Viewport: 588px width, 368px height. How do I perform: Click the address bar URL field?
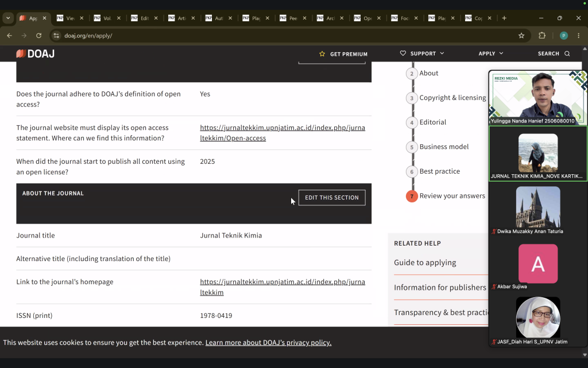pos(285,36)
